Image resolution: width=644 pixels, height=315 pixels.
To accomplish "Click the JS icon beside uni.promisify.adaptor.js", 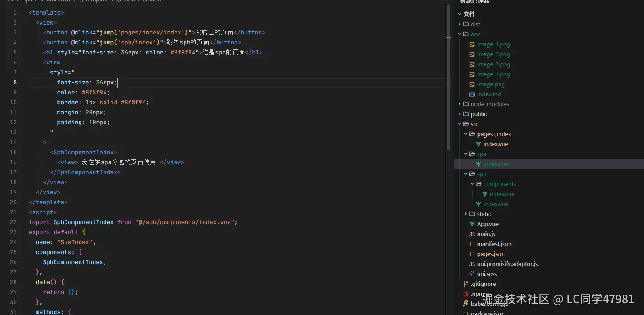I will [472, 264].
